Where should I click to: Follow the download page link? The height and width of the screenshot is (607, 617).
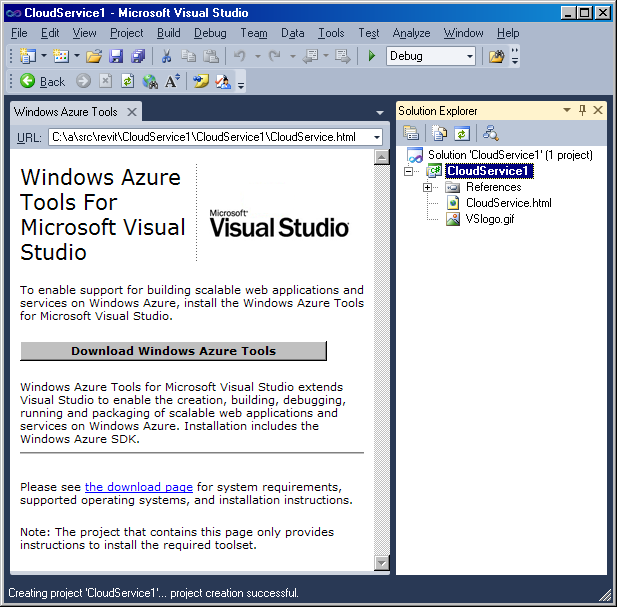[x=138, y=487]
